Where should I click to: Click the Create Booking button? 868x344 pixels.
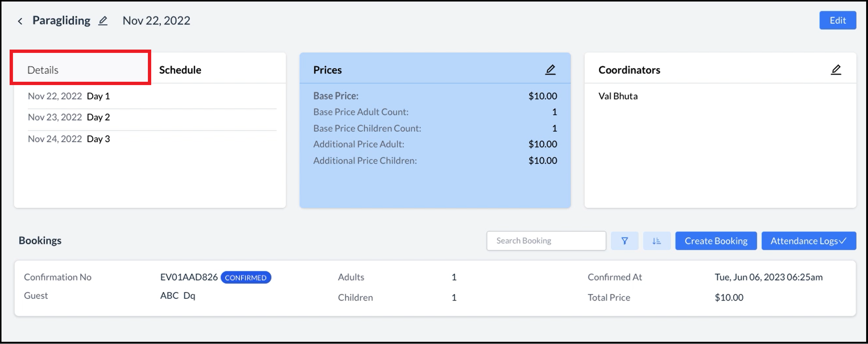pos(716,240)
